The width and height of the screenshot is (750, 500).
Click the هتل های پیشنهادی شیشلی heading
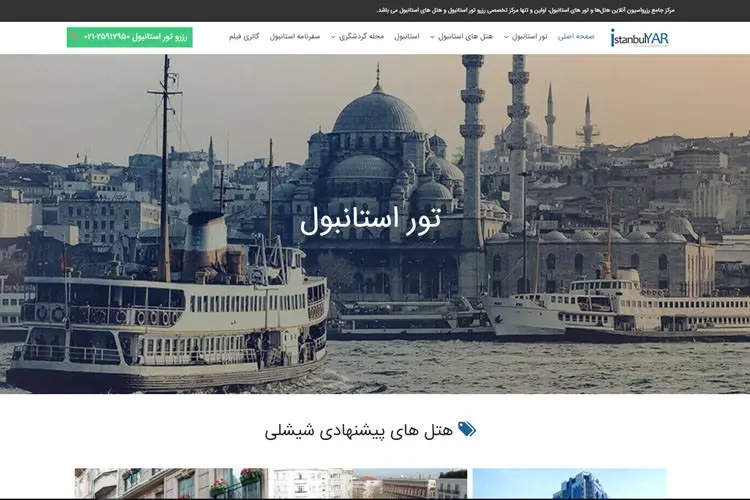[359, 431]
